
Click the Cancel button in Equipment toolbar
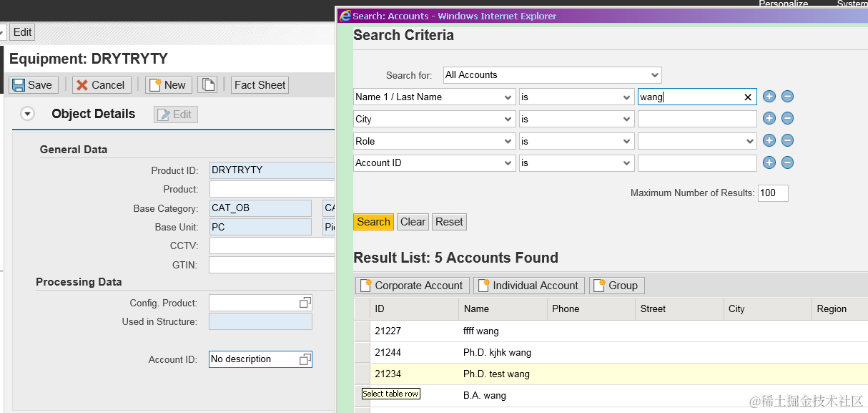(102, 85)
